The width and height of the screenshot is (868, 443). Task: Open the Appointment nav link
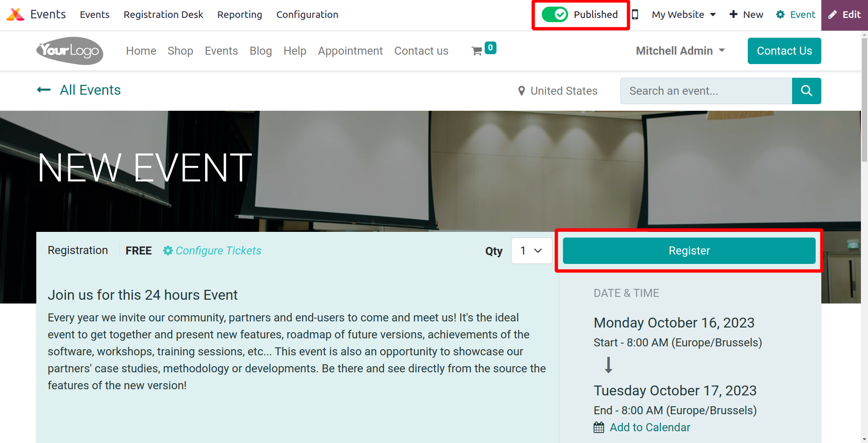350,51
